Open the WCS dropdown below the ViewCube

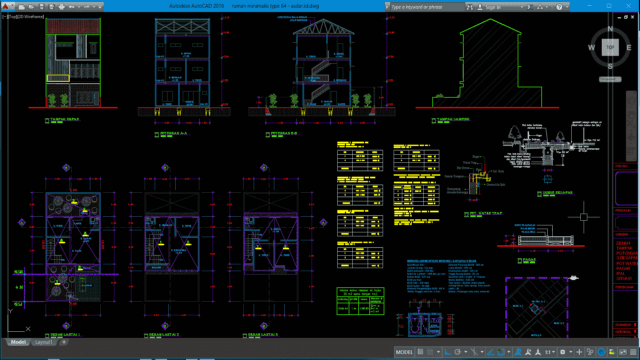(x=610, y=79)
